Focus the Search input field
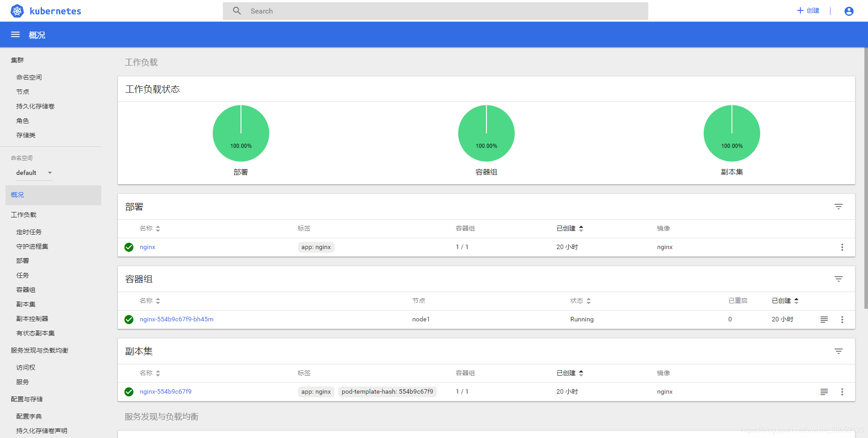The width and height of the screenshot is (868, 438). (435, 11)
